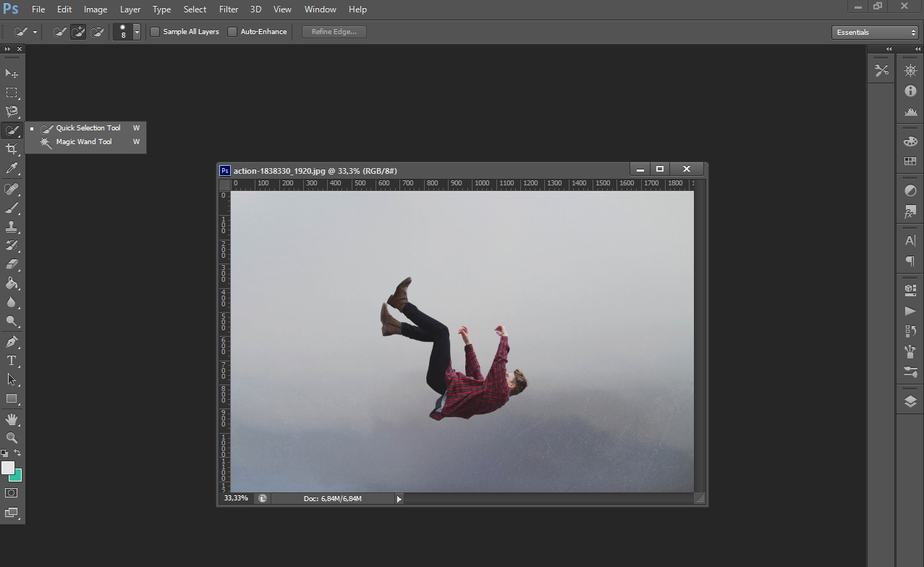The image size is (924, 567).
Task: Choose Magic Wand Tool from flyout
Action: pos(85,142)
